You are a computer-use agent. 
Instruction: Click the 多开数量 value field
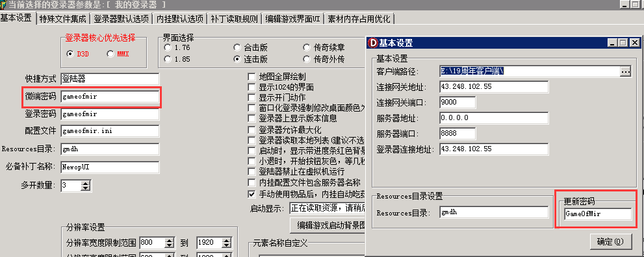tap(71, 186)
